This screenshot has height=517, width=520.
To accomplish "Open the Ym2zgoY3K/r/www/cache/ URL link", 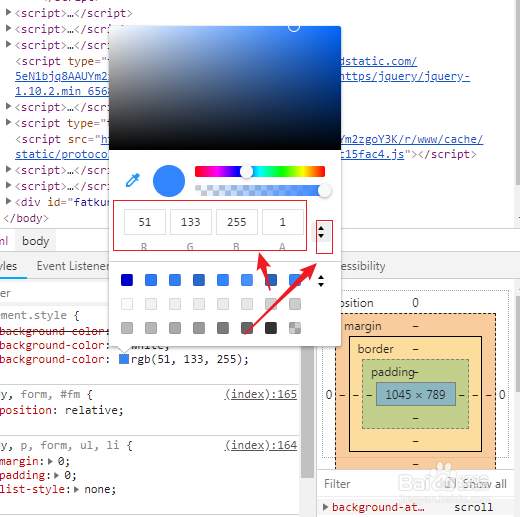I will (412, 139).
